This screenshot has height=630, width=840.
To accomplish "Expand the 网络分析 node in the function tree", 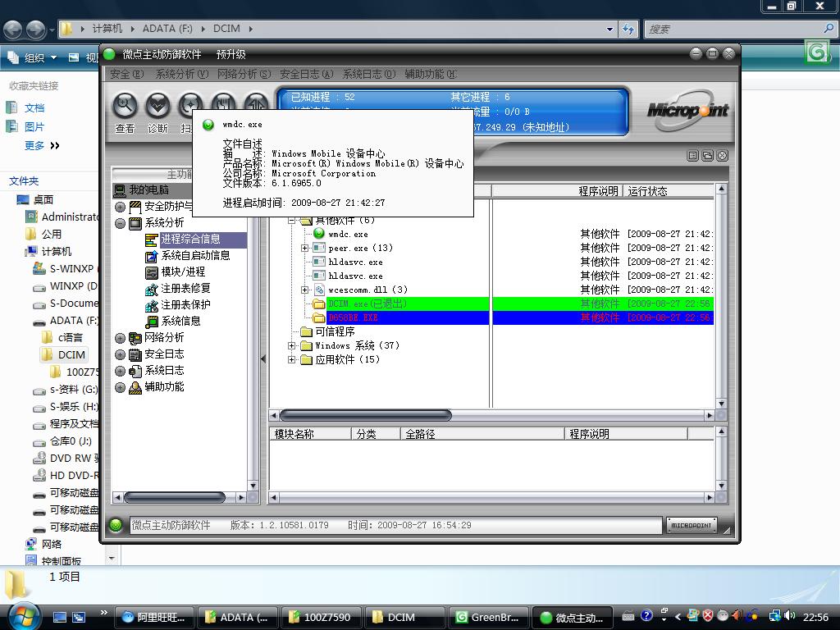I will (120, 338).
